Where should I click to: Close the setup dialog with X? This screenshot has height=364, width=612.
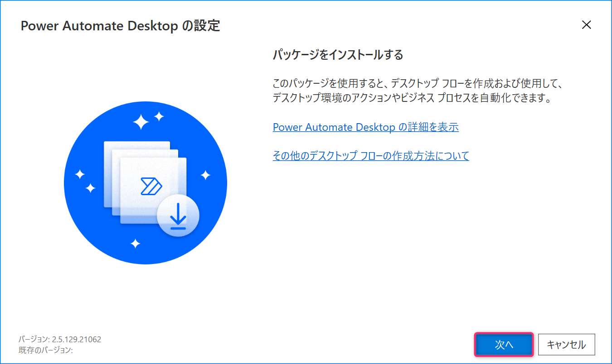pos(587,25)
